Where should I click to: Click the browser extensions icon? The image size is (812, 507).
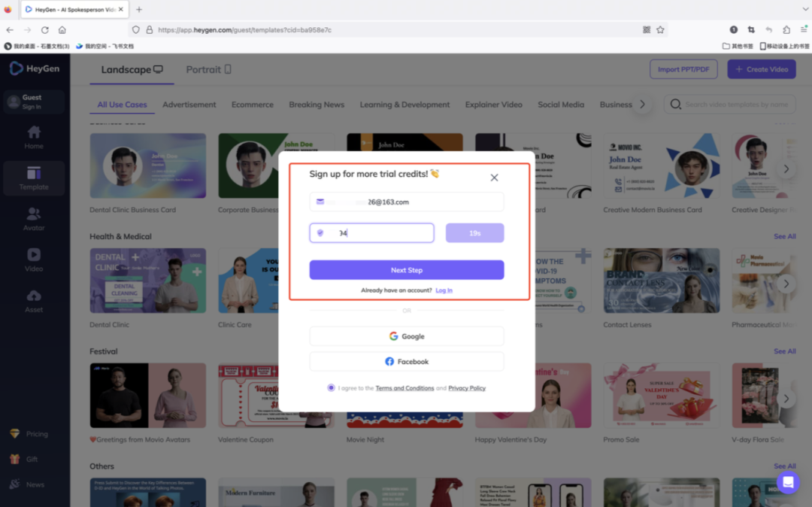(x=786, y=30)
